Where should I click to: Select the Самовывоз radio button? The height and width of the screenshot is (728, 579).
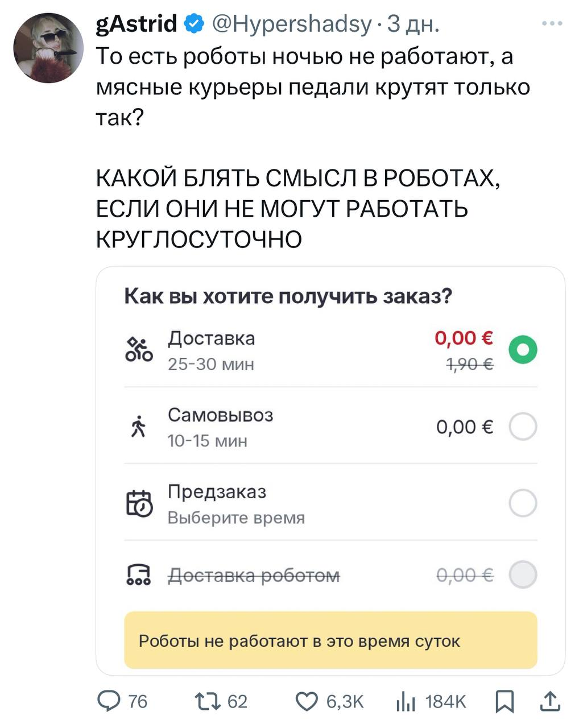click(x=523, y=427)
